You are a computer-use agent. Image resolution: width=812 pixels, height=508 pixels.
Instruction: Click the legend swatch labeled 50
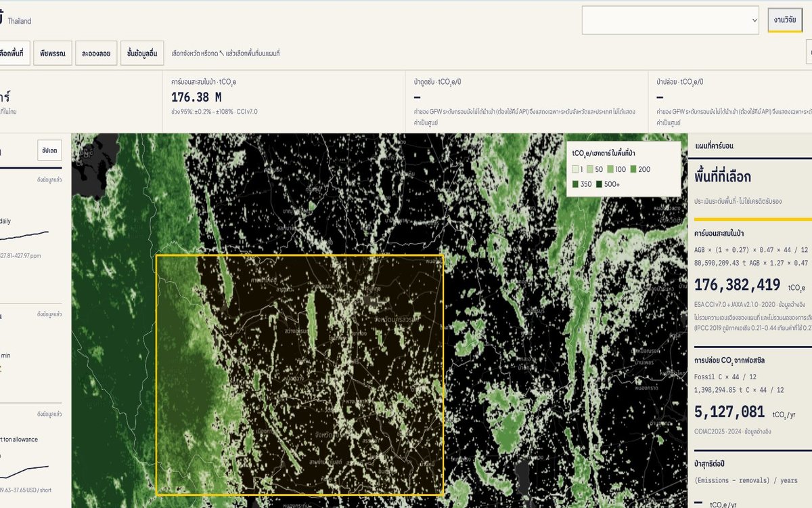coord(589,169)
